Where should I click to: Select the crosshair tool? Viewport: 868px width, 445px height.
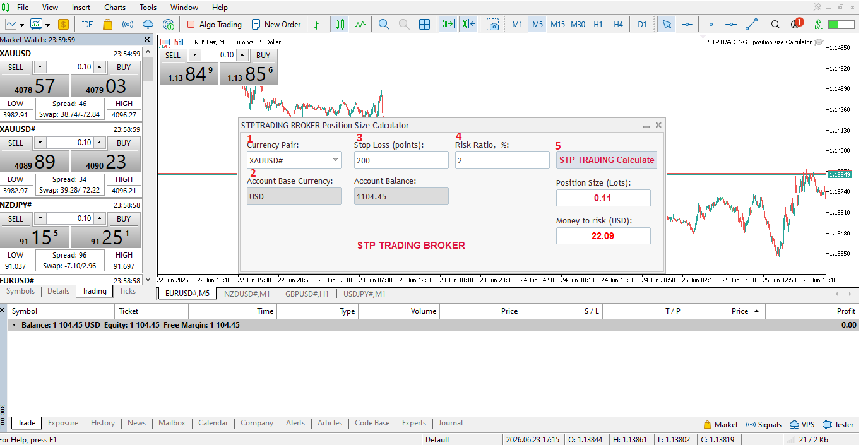[x=687, y=25]
